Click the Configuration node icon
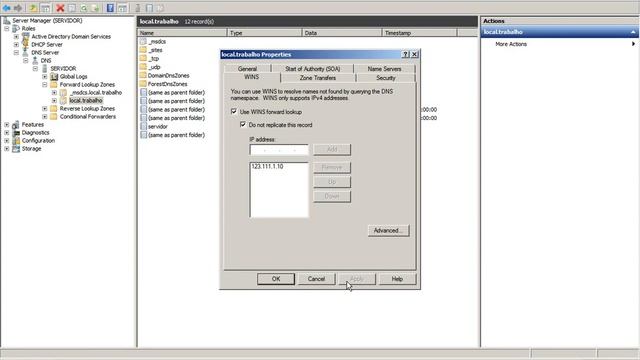 point(16,140)
